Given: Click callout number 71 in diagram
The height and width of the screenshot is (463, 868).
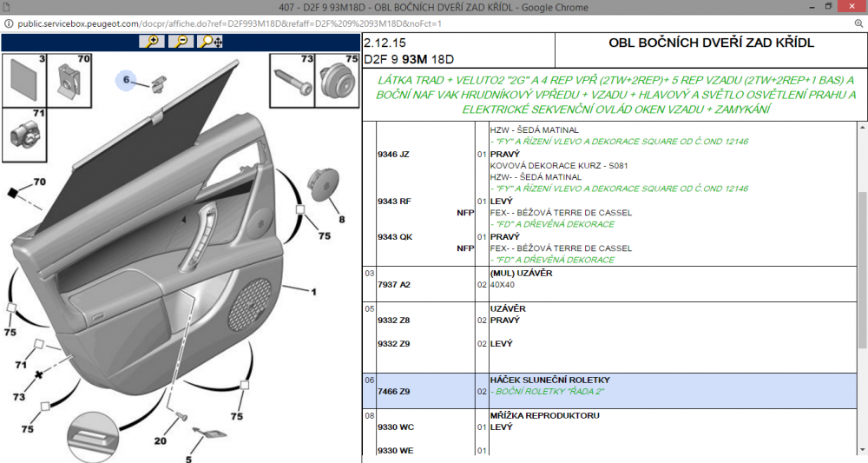Looking at the screenshot, I should click(21, 365).
